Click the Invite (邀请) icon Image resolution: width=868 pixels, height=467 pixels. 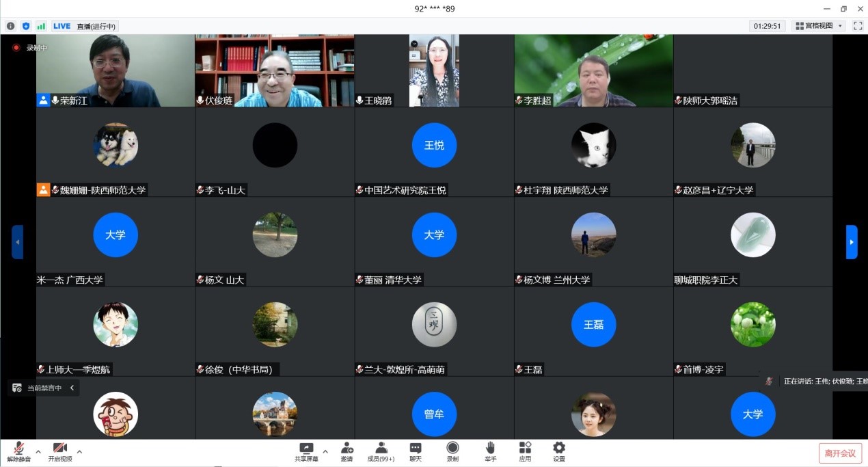pos(347,449)
